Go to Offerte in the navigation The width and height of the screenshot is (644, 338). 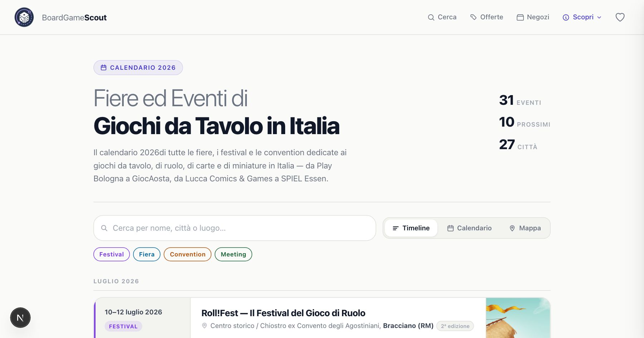pyautogui.click(x=487, y=17)
